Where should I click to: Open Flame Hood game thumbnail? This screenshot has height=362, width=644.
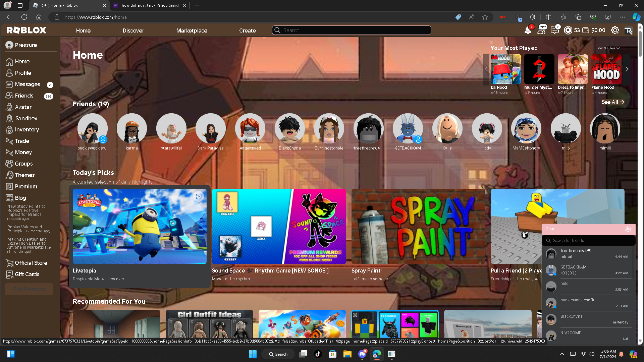(606, 69)
